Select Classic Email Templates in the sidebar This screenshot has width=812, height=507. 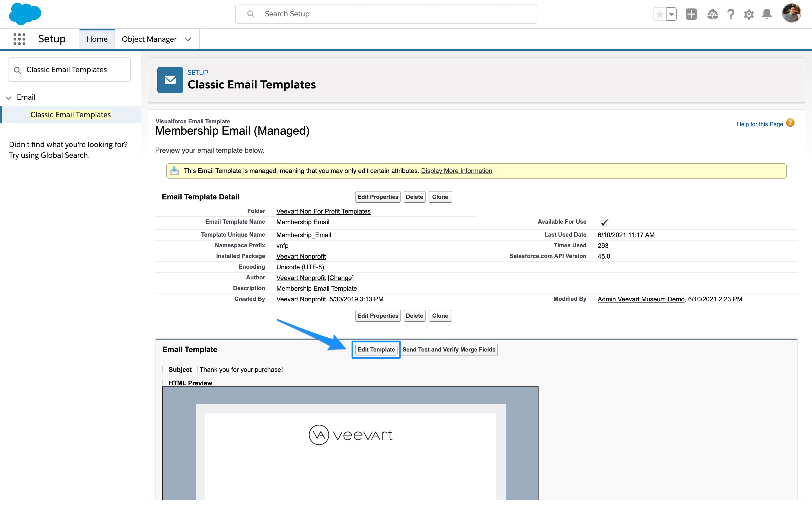point(70,115)
